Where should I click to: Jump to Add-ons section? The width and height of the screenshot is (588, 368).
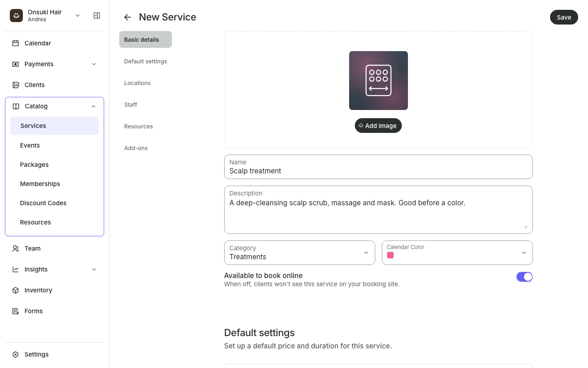point(136,148)
